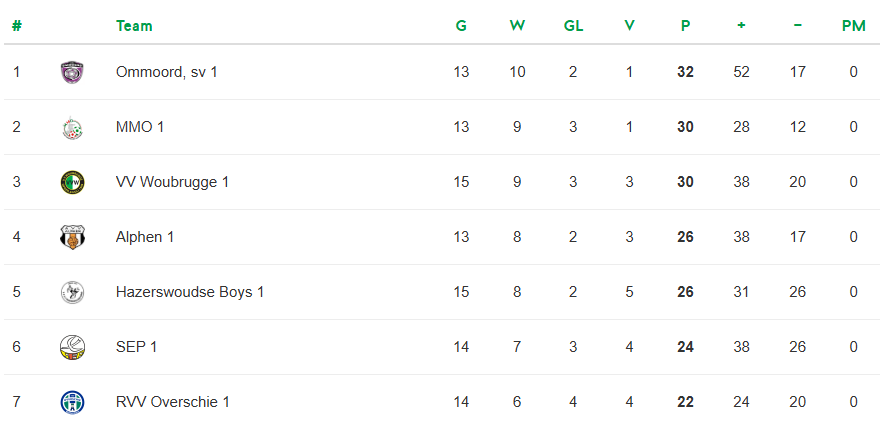This screenshot has height=429, width=885.
Task: Click the P points column header
Action: pyautogui.click(x=685, y=26)
